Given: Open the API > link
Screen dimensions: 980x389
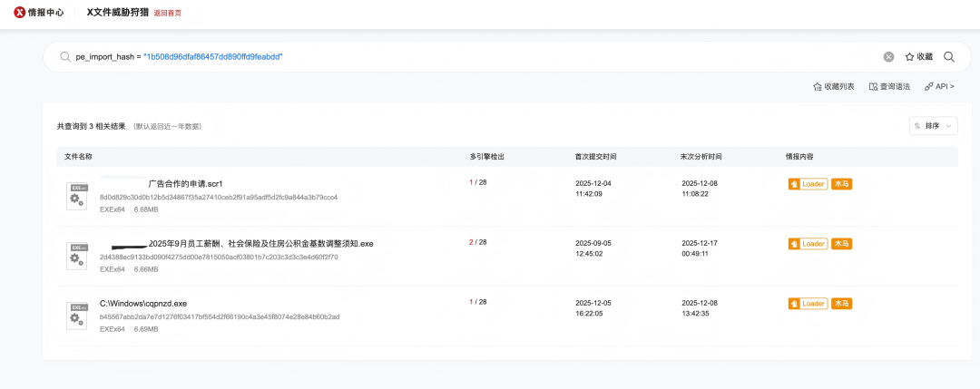Looking at the screenshot, I should 939,87.
